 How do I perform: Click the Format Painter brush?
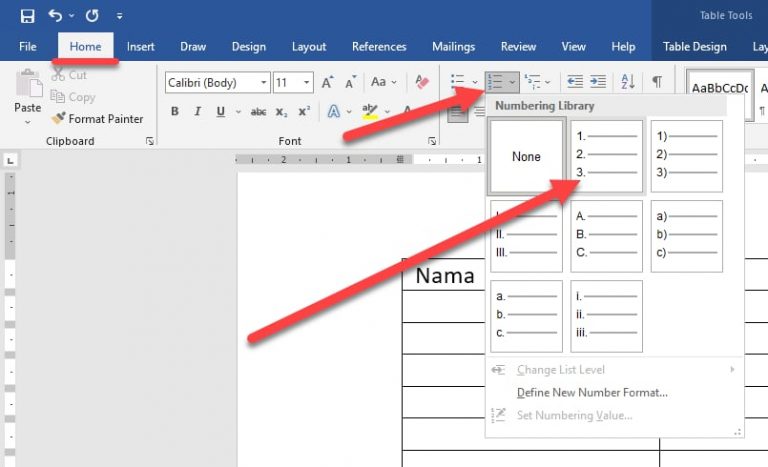(x=98, y=119)
